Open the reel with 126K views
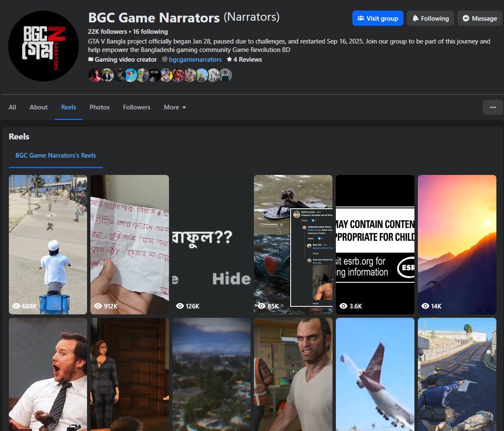 (212, 244)
